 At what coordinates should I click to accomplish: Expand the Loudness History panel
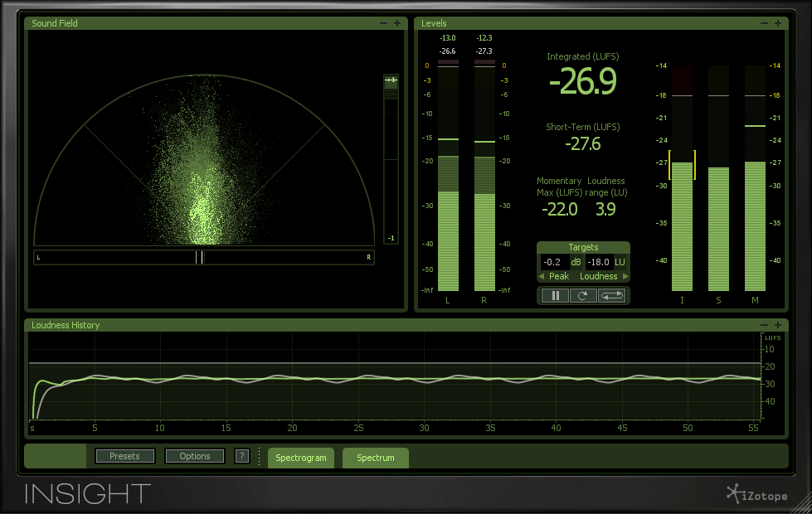(x=777, y=325)
